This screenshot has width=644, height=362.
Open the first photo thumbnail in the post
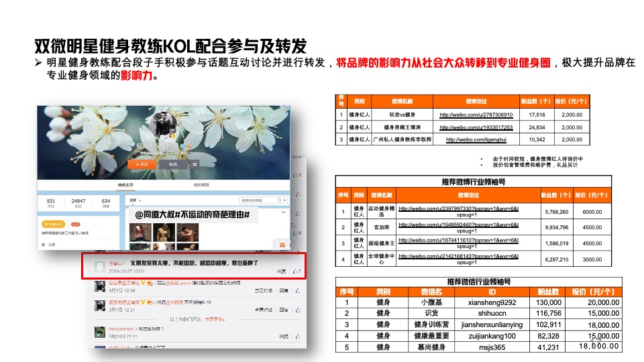[x=140, y=233]
